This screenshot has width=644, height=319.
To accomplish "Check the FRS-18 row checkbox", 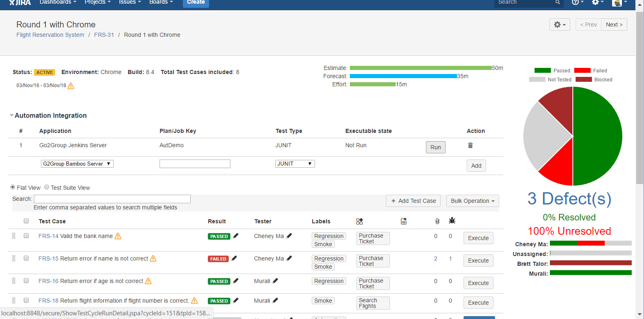I will [x=26, y=300].
